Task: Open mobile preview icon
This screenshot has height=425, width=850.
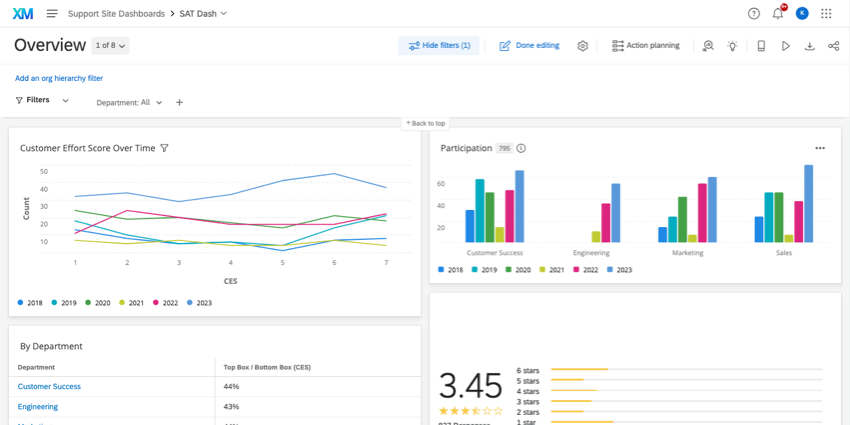Action: coord(761,46)
